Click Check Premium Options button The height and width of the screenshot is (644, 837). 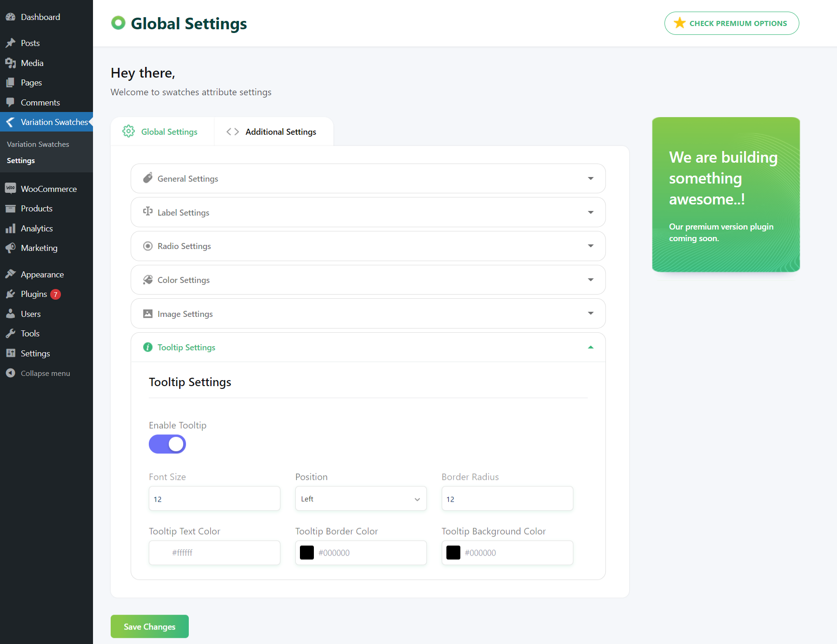pyautogui.click(x=731, y=23)
